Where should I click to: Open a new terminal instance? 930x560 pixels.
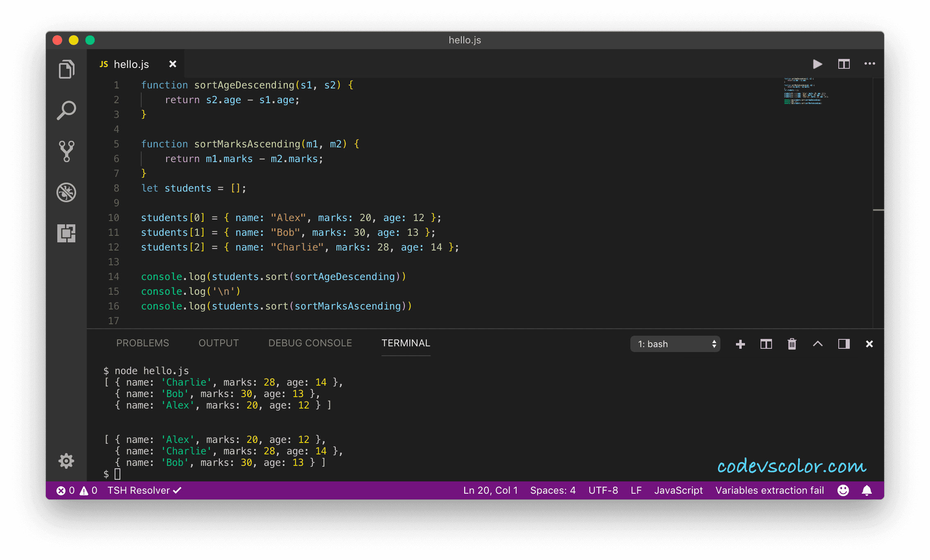click(740, 344)
